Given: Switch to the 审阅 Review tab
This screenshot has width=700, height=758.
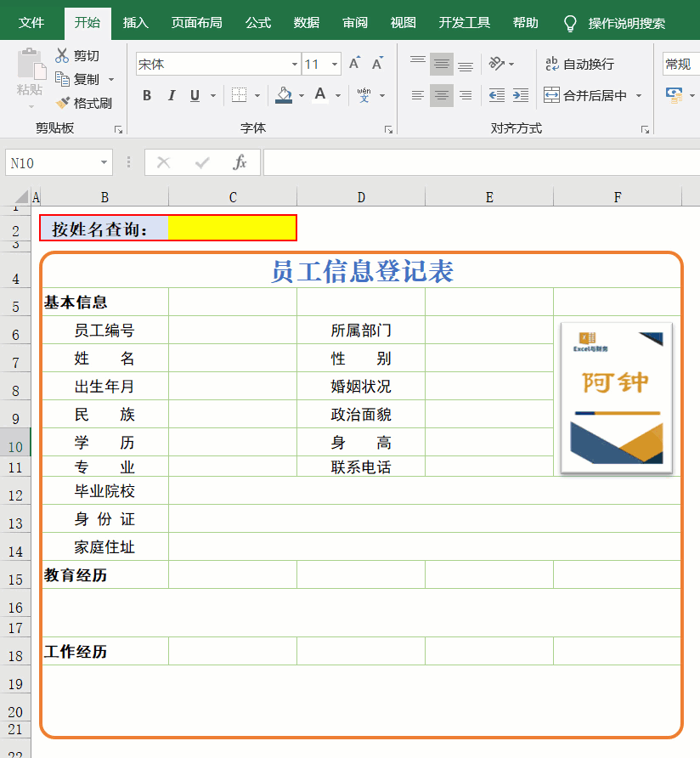Looking at the screenshot, I should [x=355, y=23].
